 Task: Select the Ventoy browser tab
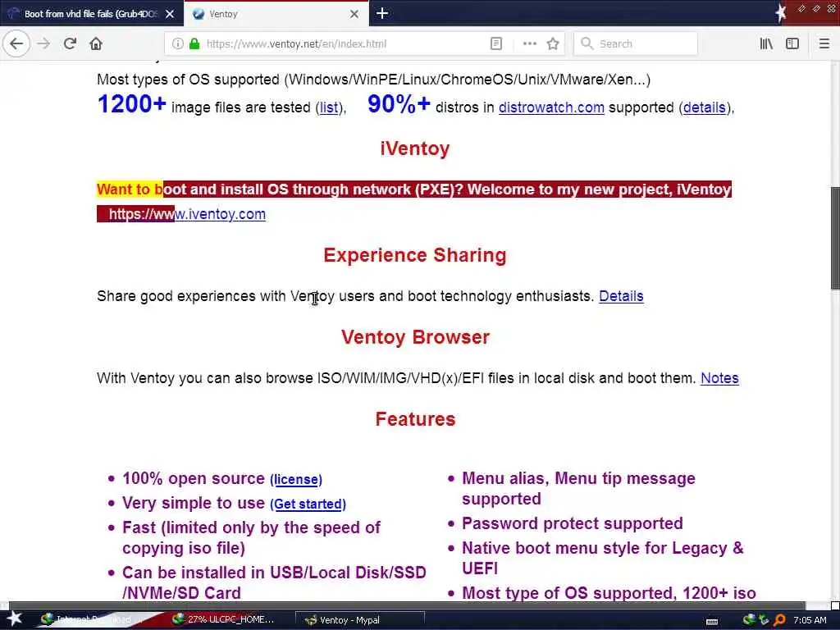tap(276, 14)
